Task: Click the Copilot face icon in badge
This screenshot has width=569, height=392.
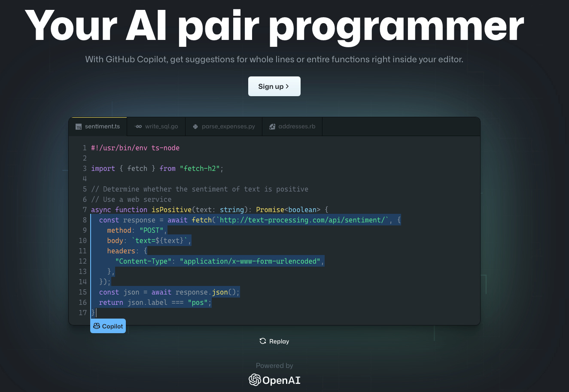Action: [97, 326]
